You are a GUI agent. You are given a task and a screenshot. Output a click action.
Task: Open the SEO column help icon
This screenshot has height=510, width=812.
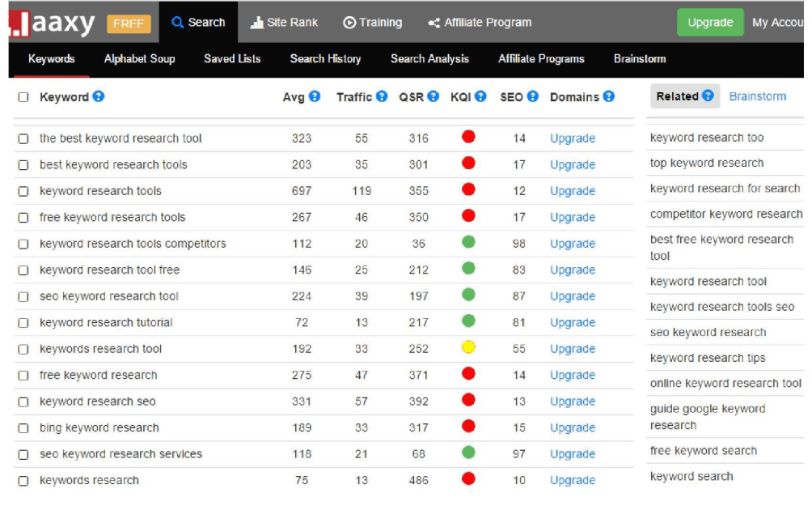pos(533,96)
